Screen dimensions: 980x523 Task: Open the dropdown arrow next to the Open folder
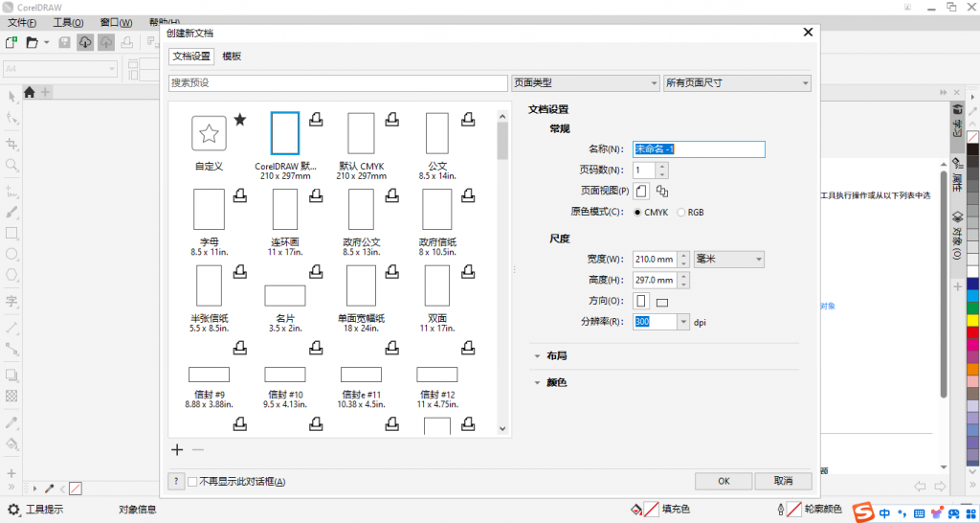(x=46, y=42)
